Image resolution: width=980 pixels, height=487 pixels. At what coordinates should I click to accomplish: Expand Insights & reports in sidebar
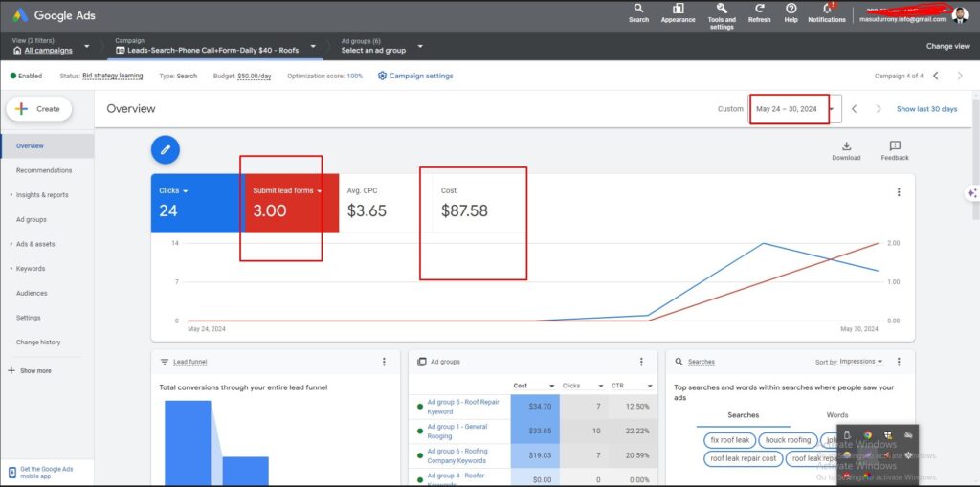41,195
